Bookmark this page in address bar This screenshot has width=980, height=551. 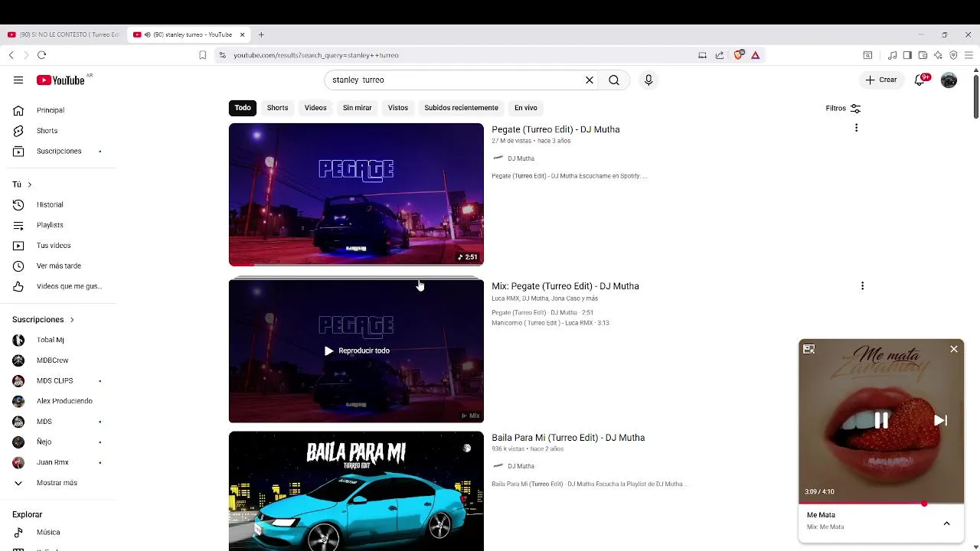(x=202, y=55)
